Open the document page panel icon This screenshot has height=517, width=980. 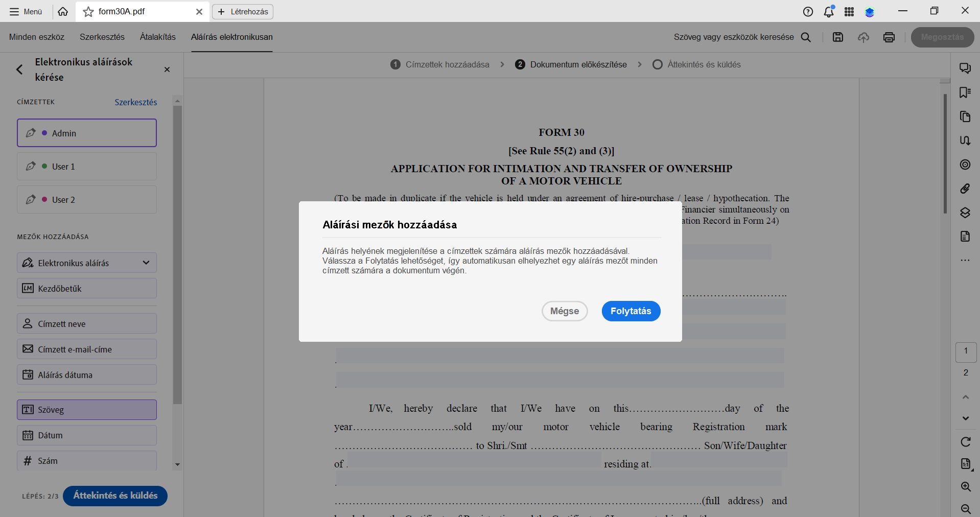pos(965,236)
